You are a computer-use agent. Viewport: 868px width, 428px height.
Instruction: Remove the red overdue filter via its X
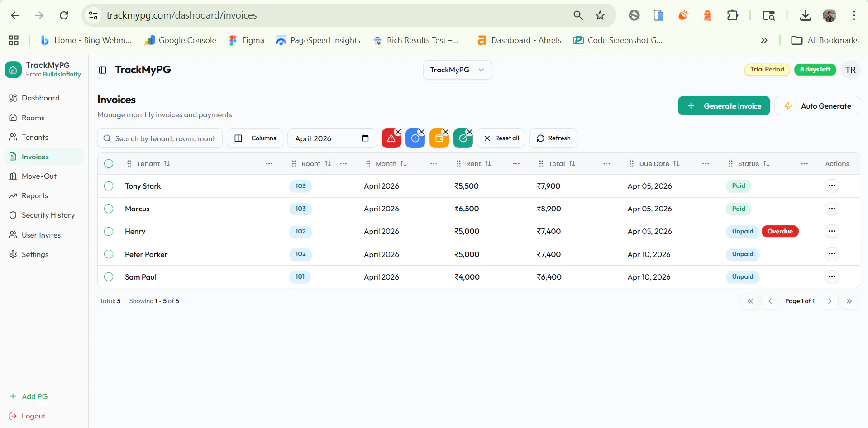click(x=398, y=132)
